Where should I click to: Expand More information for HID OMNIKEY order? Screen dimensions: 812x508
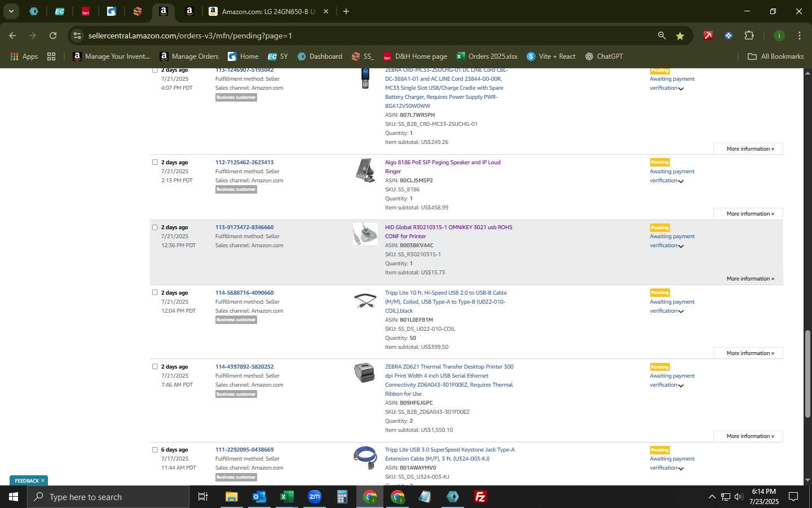pyautogui.click(x=748, y=279)
